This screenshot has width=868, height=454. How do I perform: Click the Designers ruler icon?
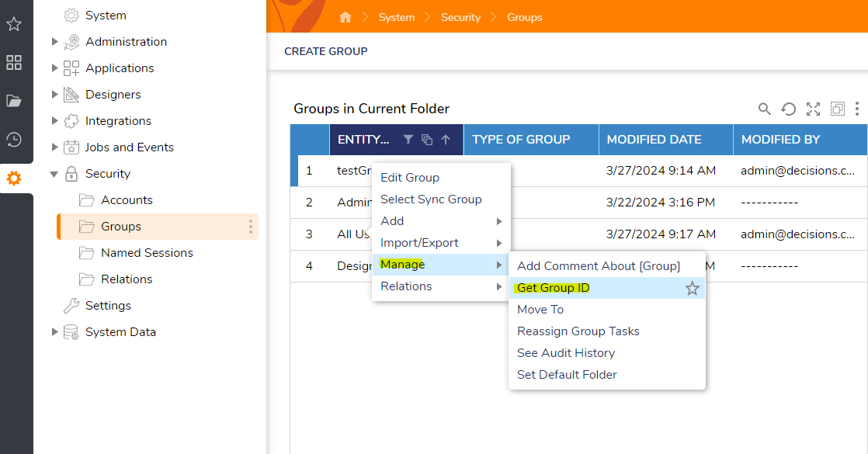click(71, 95)
